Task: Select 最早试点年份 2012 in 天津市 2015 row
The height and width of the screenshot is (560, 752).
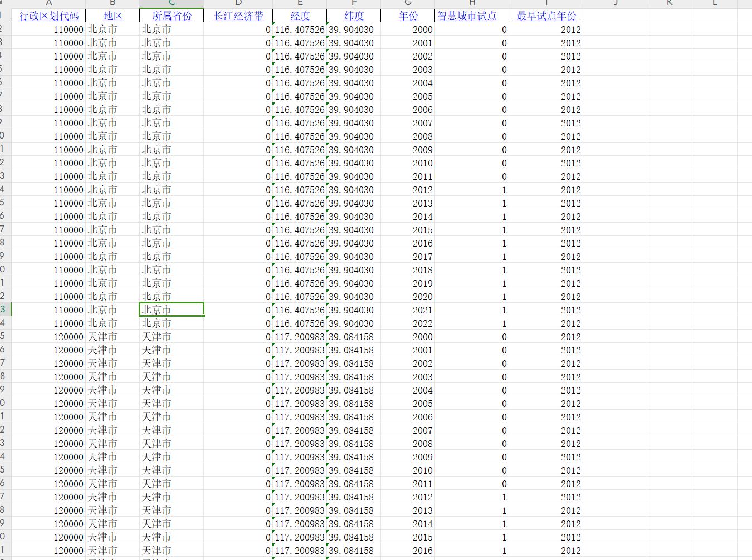Action: tap(546, 537)
